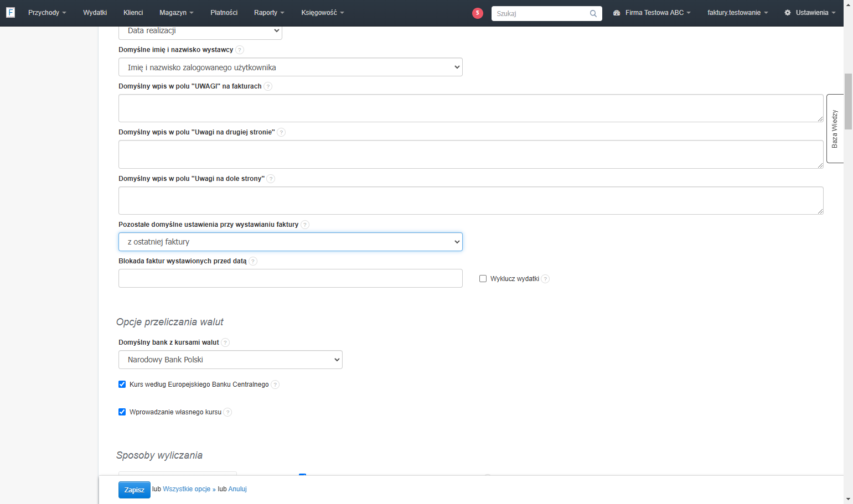Image resolution: width=853 pixels, height=504 pixels.
Task: Expand the faktury.testowanie user menu
Action: tap(738, 13)
